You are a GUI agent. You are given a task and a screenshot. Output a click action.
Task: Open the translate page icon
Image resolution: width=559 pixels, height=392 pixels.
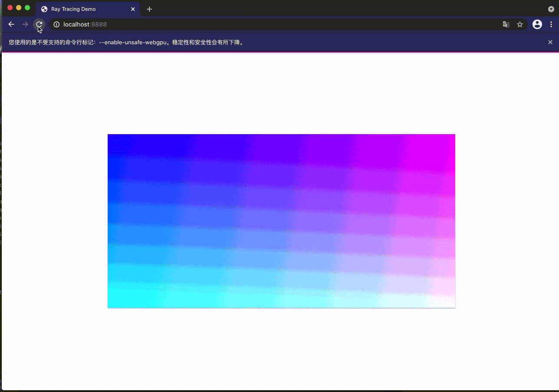(506, 24)
